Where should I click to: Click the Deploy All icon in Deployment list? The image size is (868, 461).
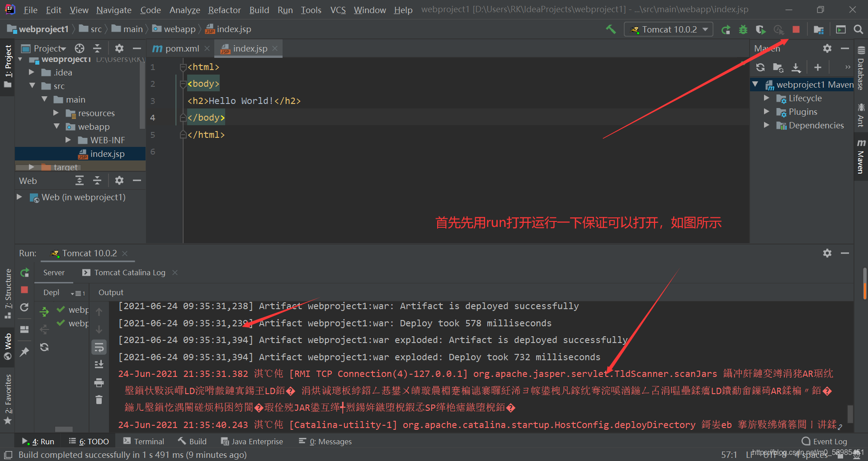44,311
